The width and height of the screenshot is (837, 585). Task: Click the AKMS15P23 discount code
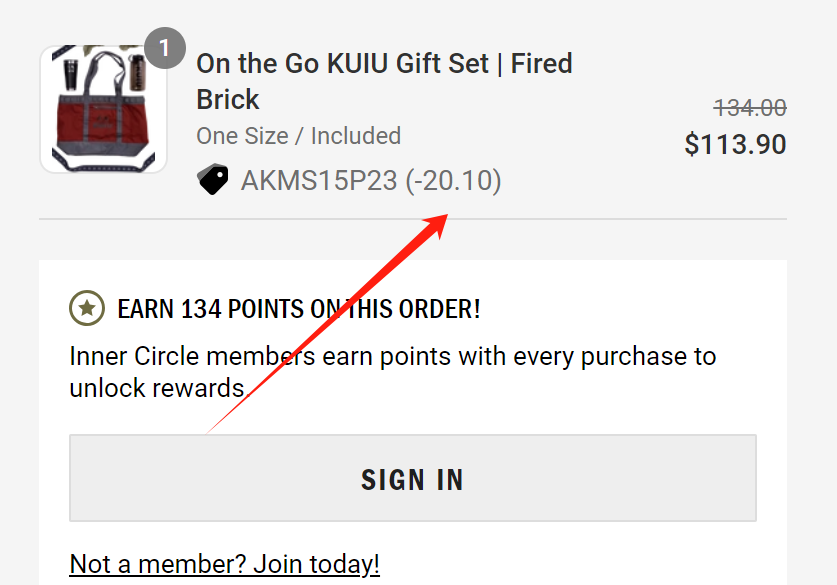click(319, 181)
